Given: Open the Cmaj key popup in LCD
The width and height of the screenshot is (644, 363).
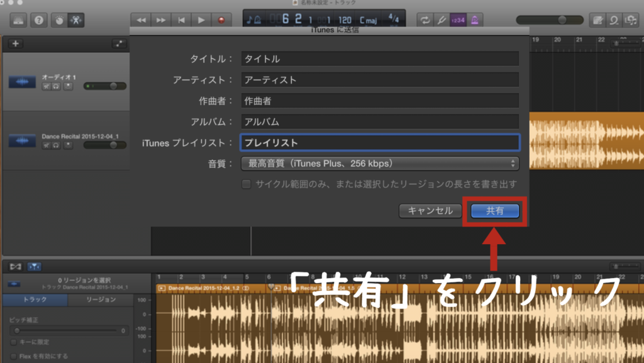Looking at the screenshot, I should pos(368,20).
